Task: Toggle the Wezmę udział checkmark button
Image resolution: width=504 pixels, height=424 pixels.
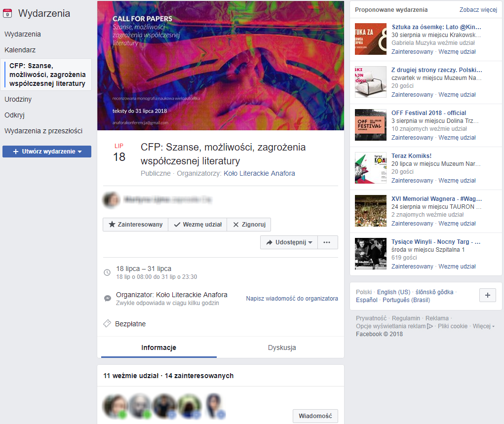Action: coord(197,225)
